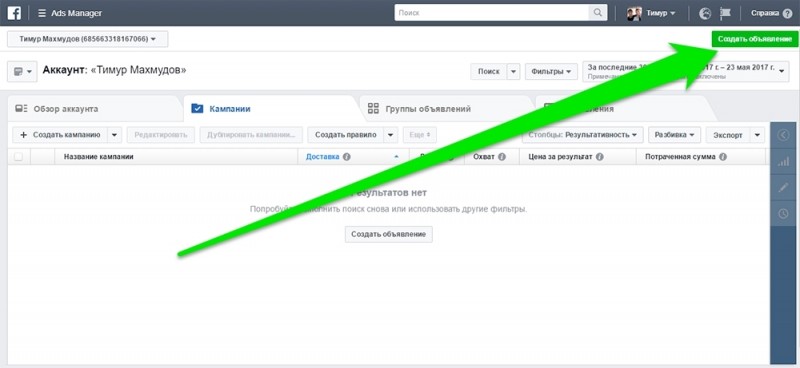Open the date range dropdown
Viewport: 800px width, 368px height.
pyautogui.click(x=686, y=71)
